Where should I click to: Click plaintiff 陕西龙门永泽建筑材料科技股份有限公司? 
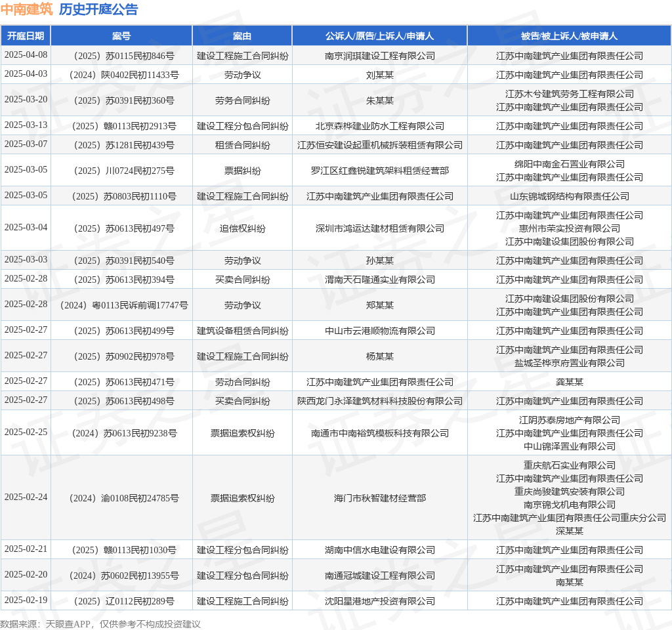click(379, 401)
